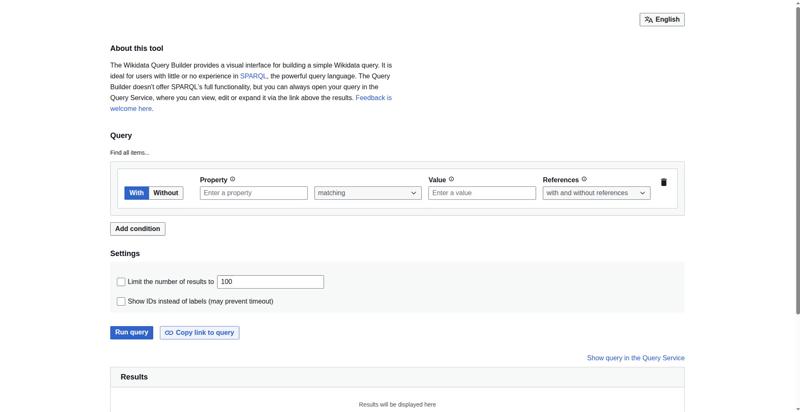Select the With toggle option
This screenshot has width=800, height=412.
click(x=136, y=193)
